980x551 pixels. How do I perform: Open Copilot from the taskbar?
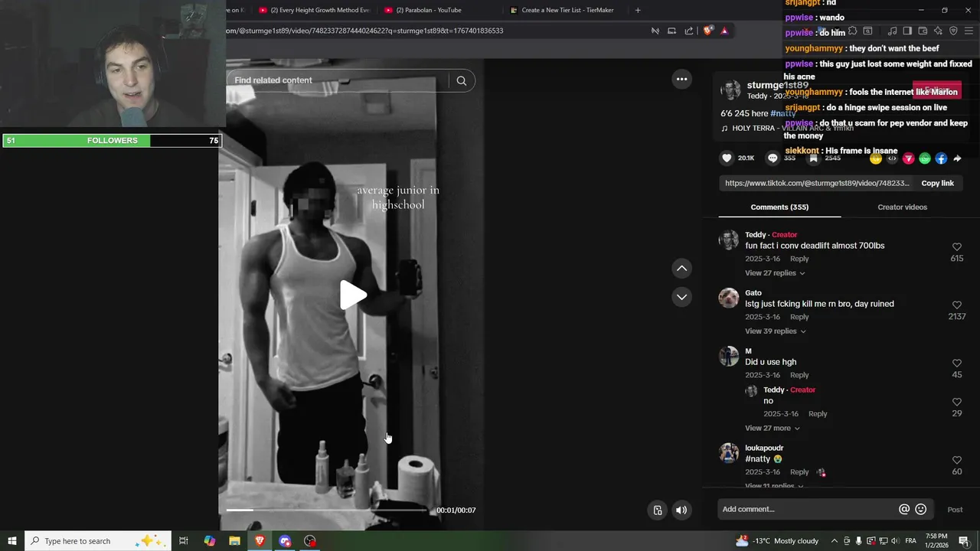pyautogui.click(x=210, y=541)
